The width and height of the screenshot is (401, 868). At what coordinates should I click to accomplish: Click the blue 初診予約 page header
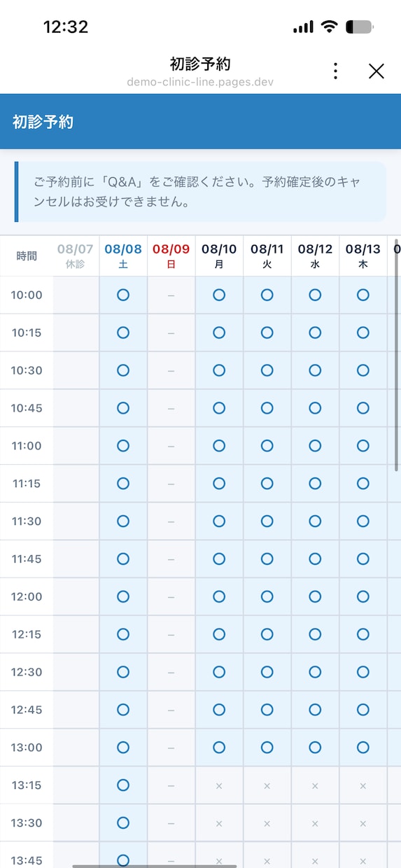pyautogui.click(x=200, y=122)
